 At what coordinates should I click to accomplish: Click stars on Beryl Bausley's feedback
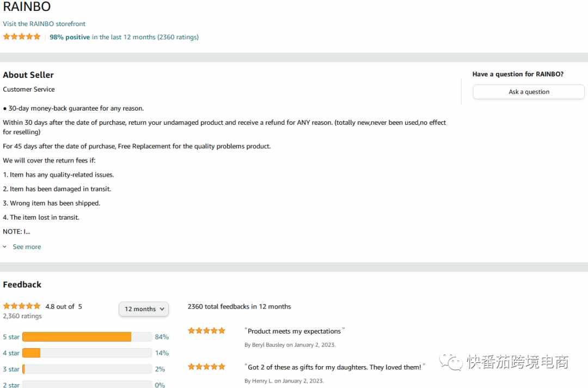click(x=207, y=331)
